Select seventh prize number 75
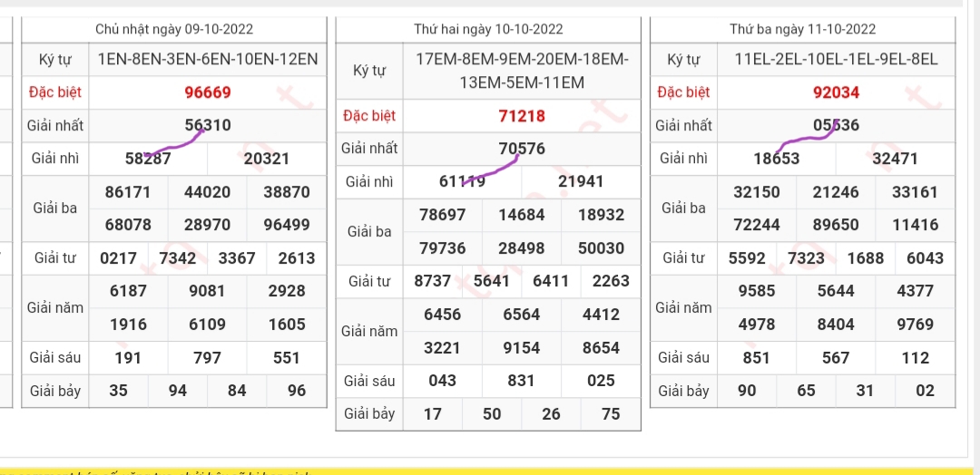 click(611, 414)
